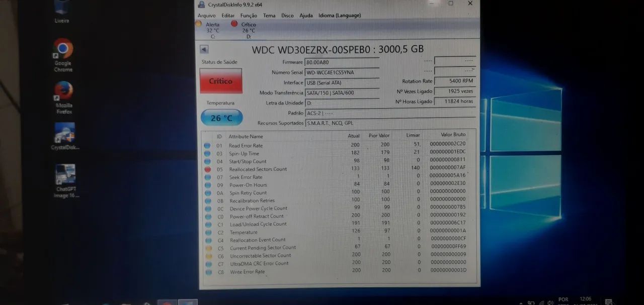Click blue status icon for Power-off Retract Count
Image resolution: width=644 pixels, height=305 pixels.
207,217
